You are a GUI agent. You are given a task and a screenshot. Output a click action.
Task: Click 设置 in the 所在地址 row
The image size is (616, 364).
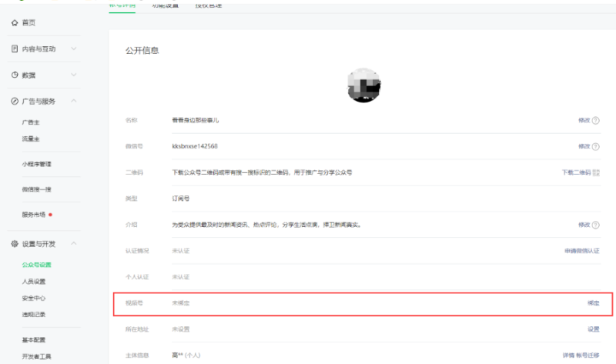[x=594, y=329]
